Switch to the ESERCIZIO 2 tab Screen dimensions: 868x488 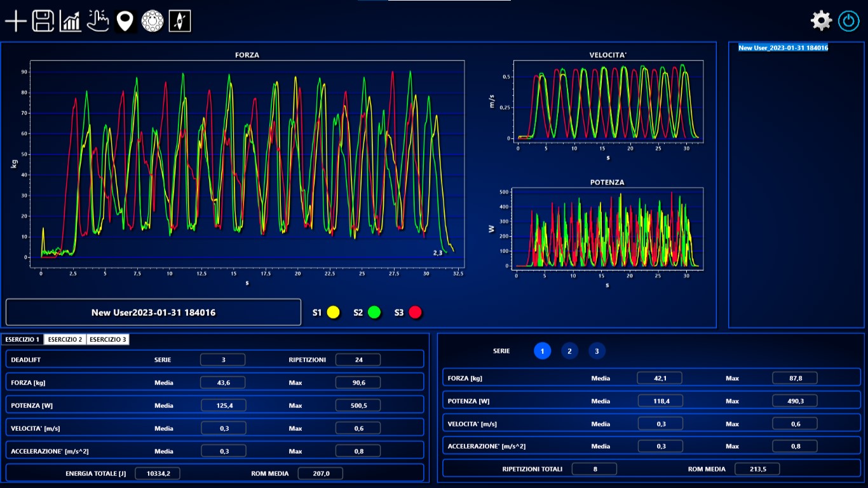pyautogui.click(x=65, y=339)
